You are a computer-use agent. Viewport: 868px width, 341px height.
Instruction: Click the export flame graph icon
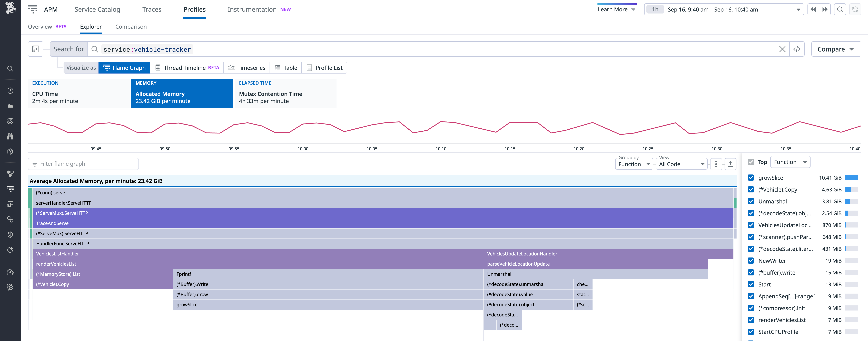[x=730, y=164]
